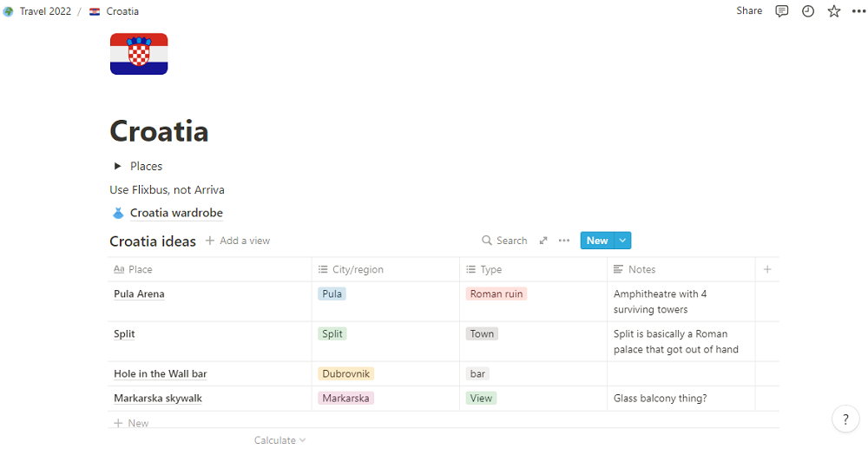868x449 pixels.
Task: Click the blue New button
Action: coord(597,241)
